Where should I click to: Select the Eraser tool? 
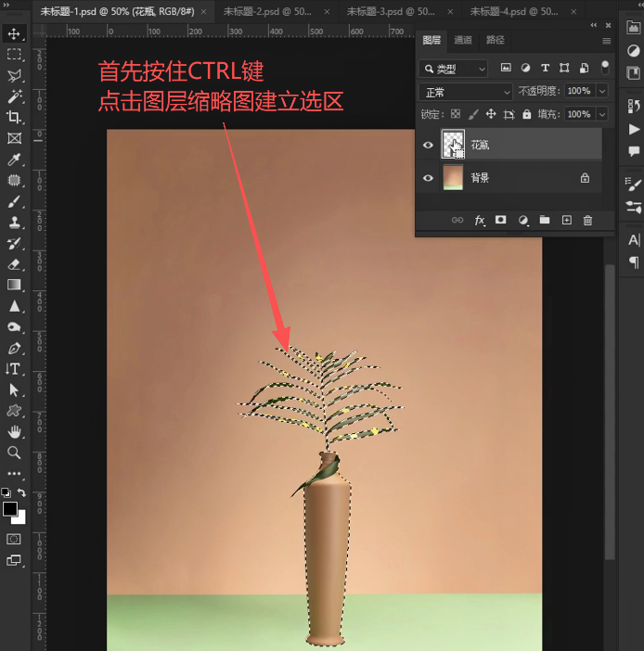(14, 264)
